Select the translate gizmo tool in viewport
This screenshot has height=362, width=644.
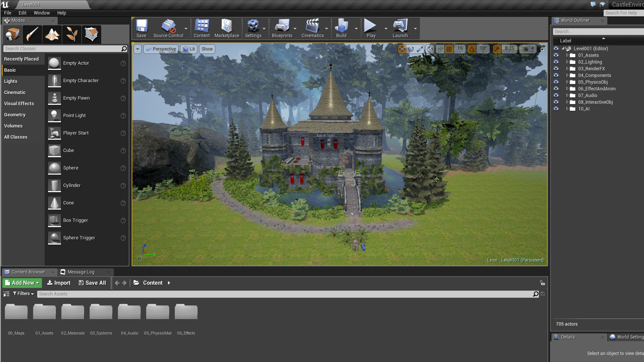402,49
